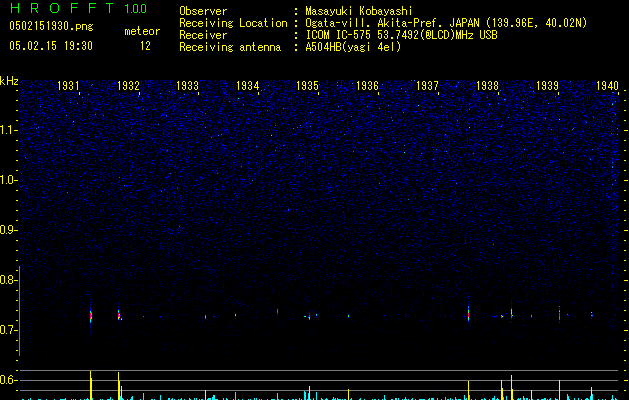Click the Receiving Location label
Screen dimensions: 629x400
(233, 23)
